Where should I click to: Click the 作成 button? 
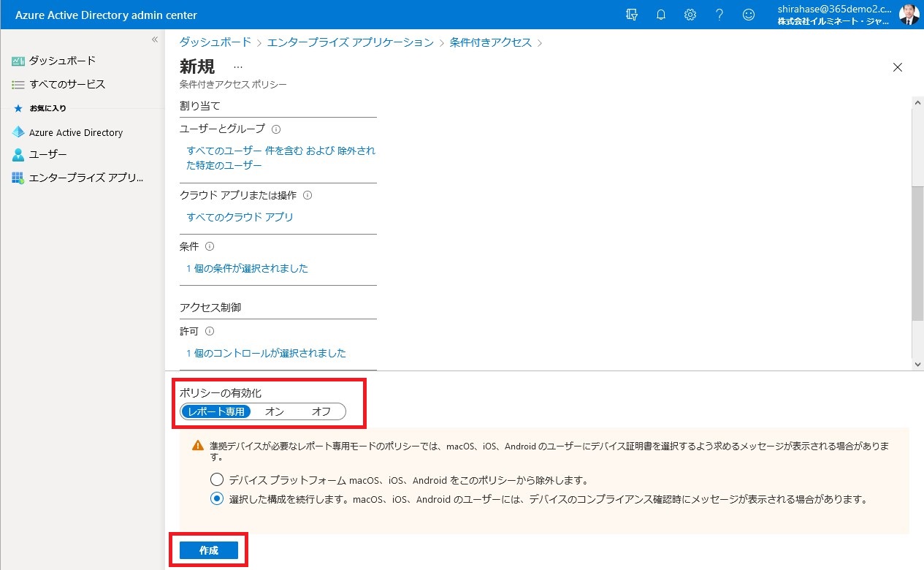(x=209, y=550)
